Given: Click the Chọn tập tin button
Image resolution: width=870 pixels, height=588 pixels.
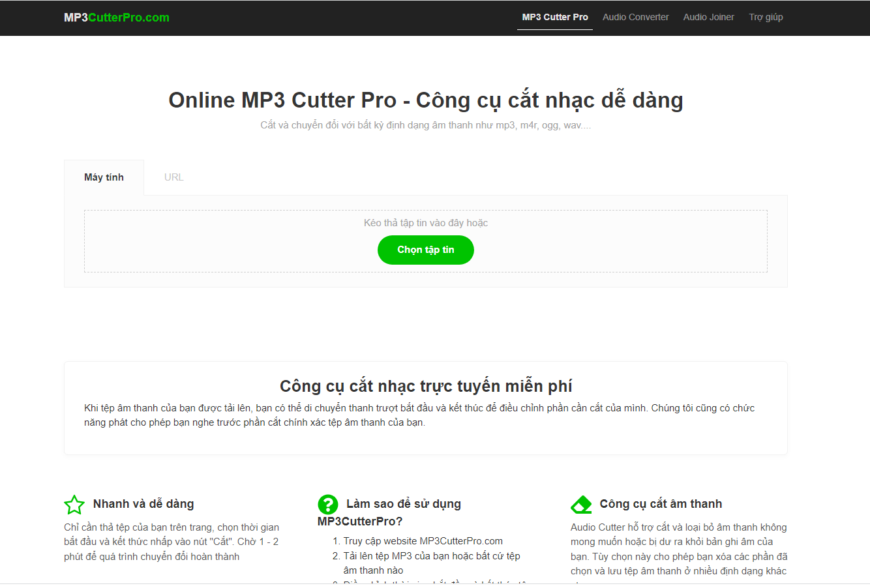Looking at the screenshot, I should (426, 250).
